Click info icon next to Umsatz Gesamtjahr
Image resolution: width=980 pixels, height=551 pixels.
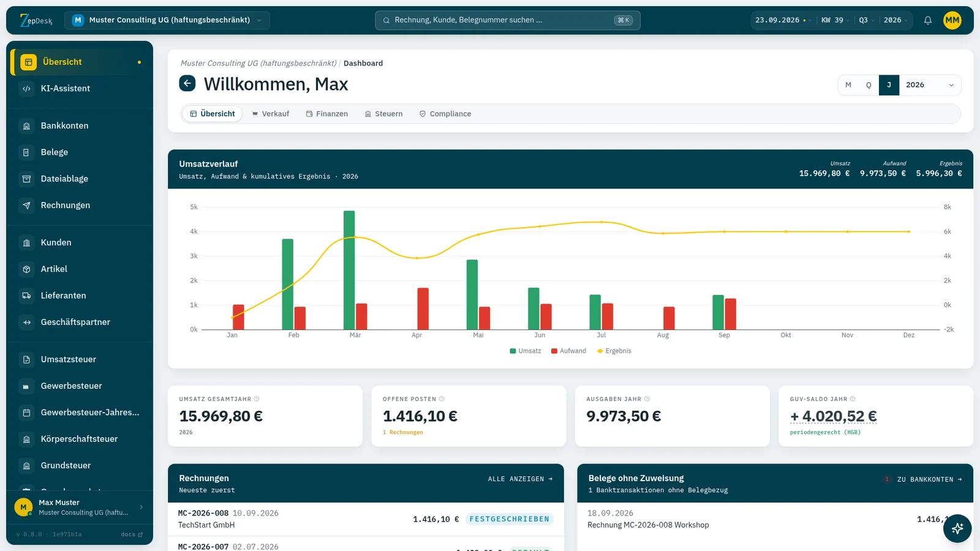click(x=257, y=399)
